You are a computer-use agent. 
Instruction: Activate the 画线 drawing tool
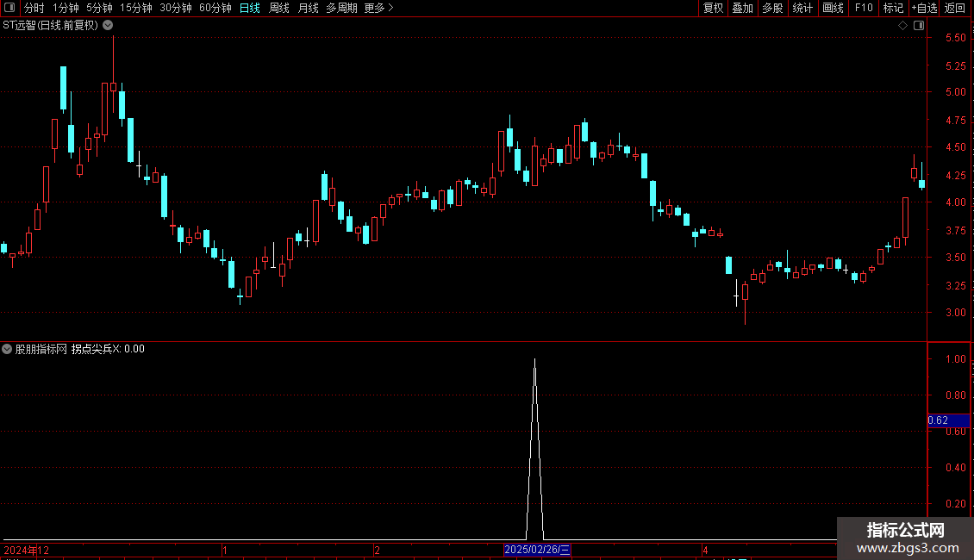point(833,8)
